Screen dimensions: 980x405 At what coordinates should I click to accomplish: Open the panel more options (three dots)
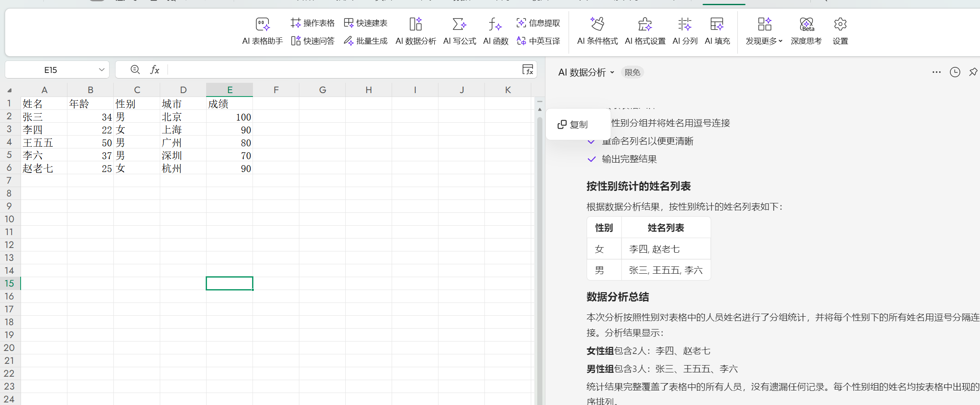(937, 72)
